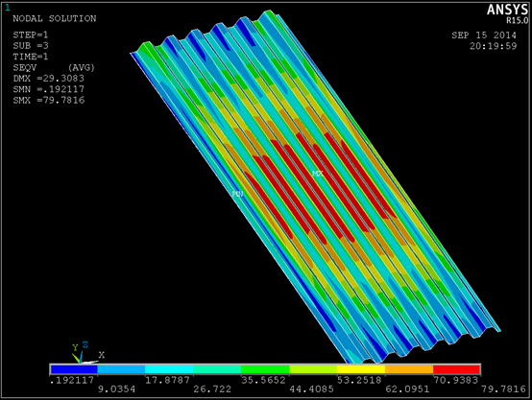Select the red legend color band

456,369
